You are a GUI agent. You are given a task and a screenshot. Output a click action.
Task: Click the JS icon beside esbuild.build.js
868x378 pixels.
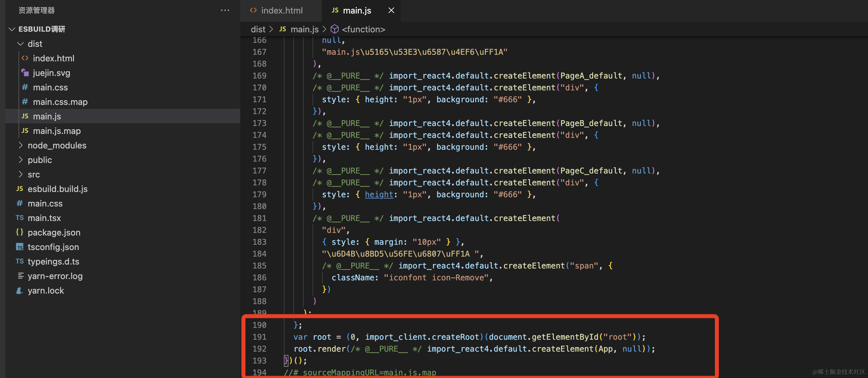click(20, 189)
